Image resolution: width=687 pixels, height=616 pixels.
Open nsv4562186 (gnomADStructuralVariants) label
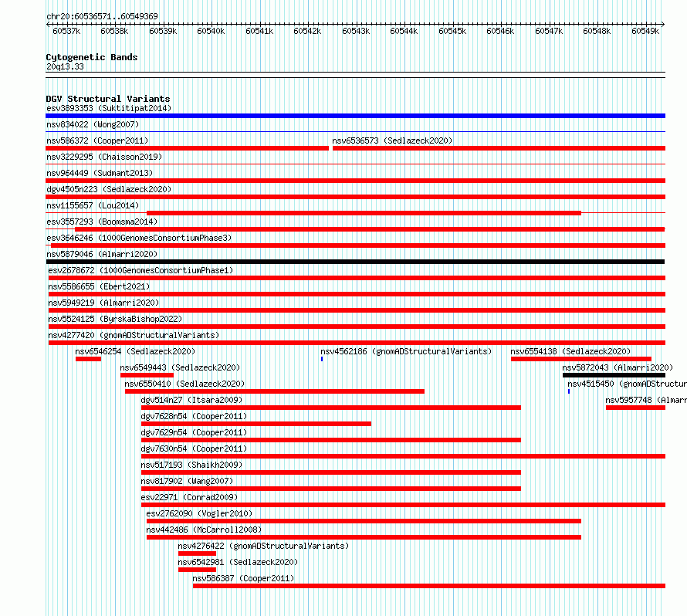[406, 351]
